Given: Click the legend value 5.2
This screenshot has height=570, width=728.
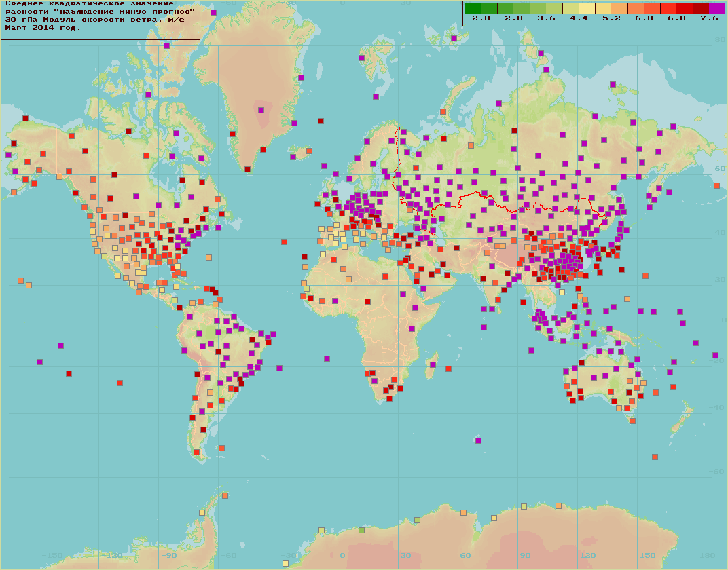Looking at the screenshot, I should coord(611,18).
